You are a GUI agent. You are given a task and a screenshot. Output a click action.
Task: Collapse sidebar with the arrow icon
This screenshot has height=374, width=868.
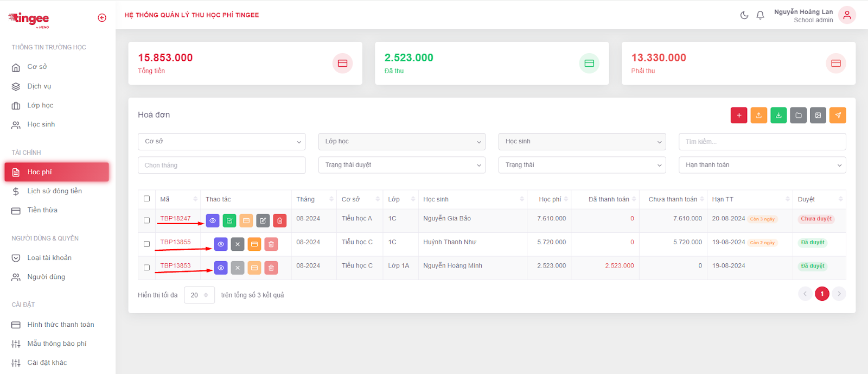coord(102,18)
